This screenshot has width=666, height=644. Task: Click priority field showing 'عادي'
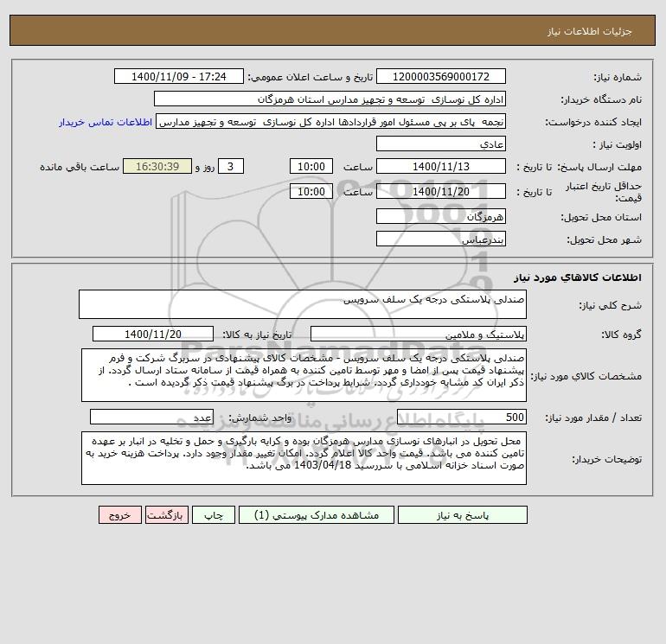tap(441, 143)
